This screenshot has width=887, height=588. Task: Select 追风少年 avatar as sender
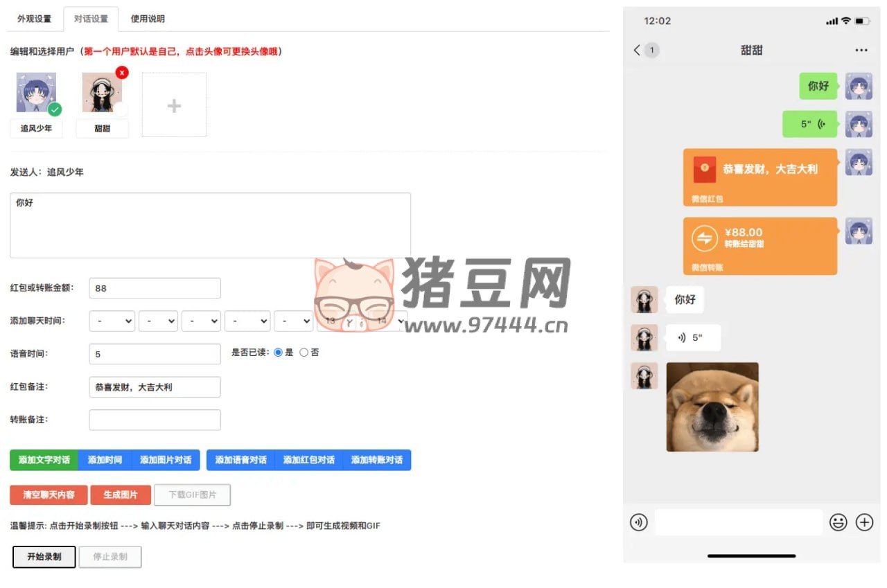tap(36, 93)
